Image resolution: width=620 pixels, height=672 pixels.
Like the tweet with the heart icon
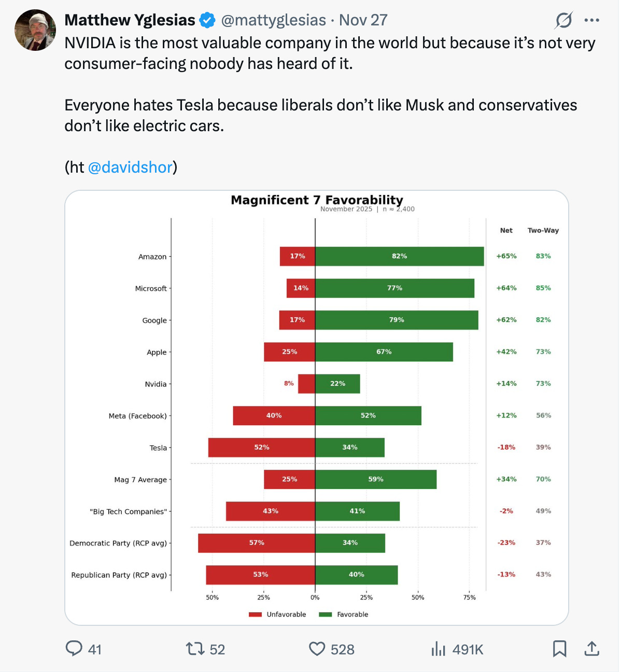pyautogui.click(x=317, y=649)
